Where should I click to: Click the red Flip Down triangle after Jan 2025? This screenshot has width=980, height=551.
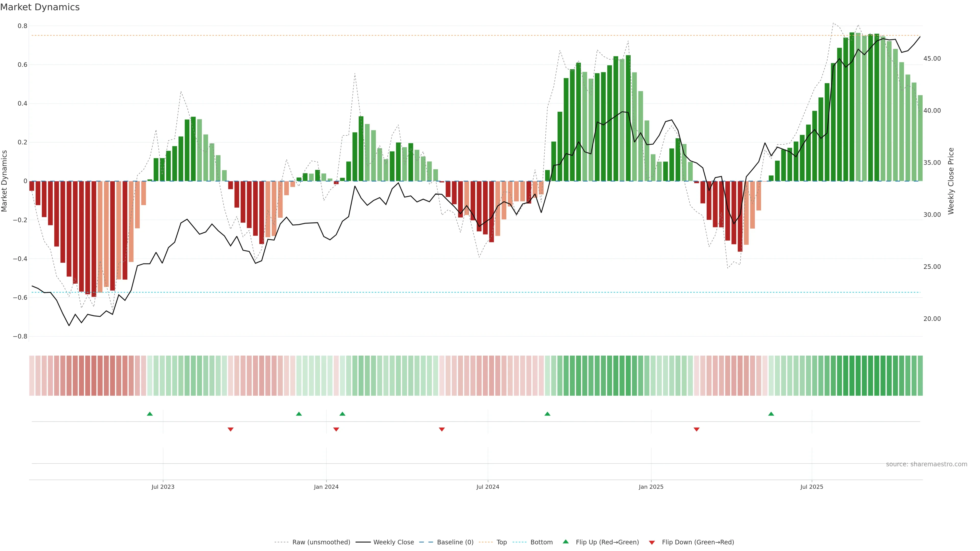click(696, 429)
